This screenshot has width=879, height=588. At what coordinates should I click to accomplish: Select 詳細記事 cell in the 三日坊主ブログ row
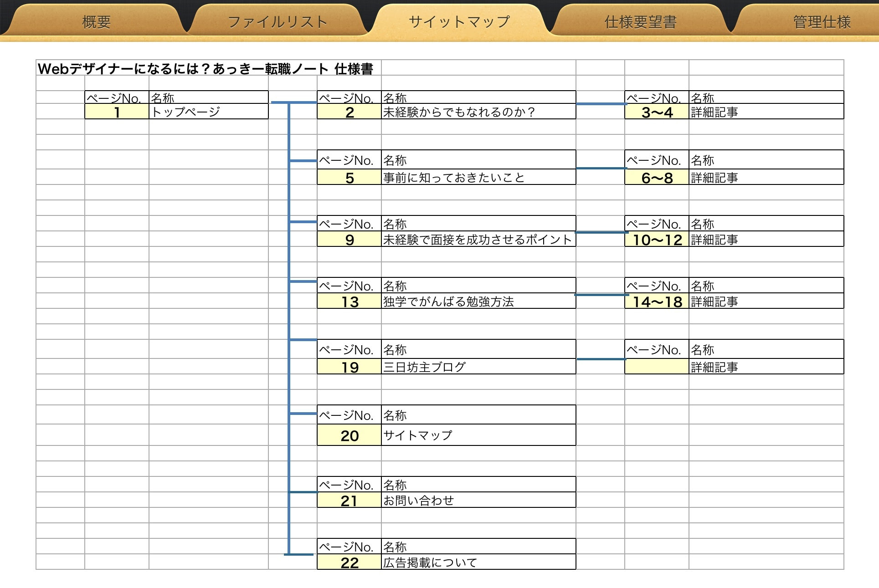pos(766,367)
